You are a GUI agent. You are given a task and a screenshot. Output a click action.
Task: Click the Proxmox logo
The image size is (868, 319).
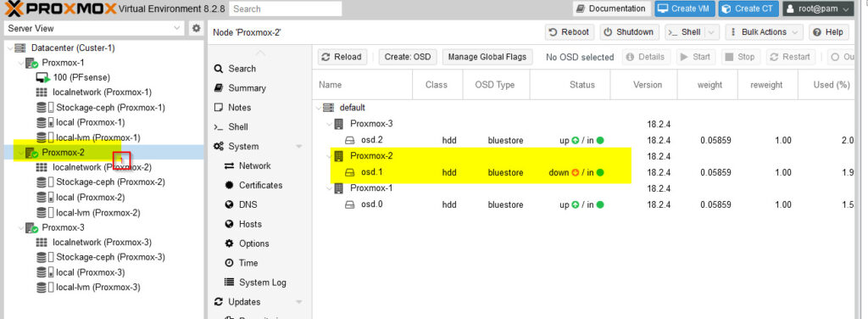pyautogui.click(x=60, y=8)
